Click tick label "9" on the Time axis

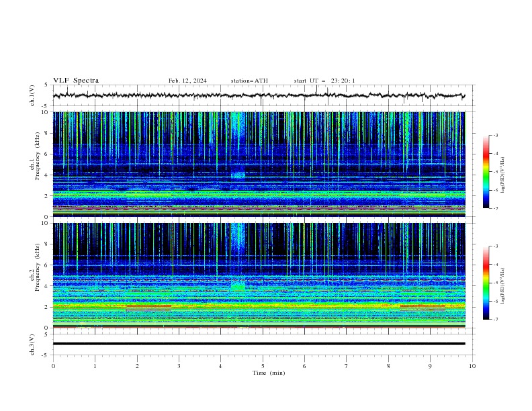click(x=430, y=366)
